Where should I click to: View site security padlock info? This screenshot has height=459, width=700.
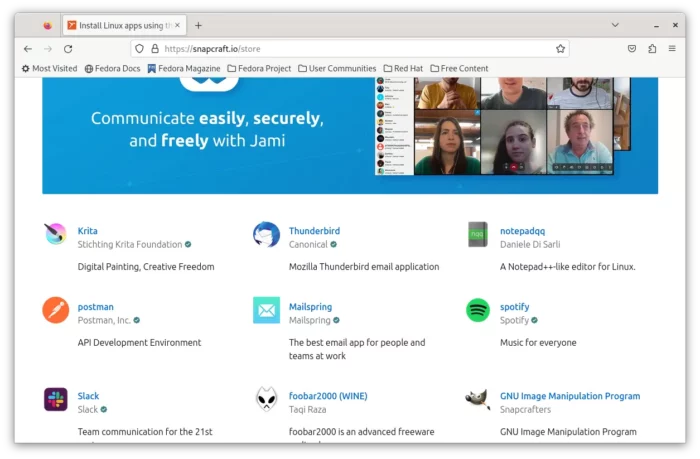coord(154,49)
